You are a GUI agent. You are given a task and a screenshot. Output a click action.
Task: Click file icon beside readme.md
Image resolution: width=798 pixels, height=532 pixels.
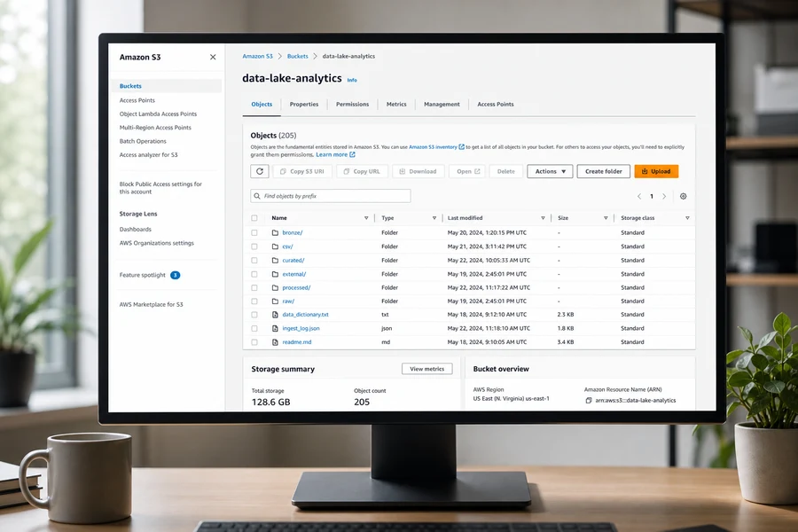pos(275,342)
